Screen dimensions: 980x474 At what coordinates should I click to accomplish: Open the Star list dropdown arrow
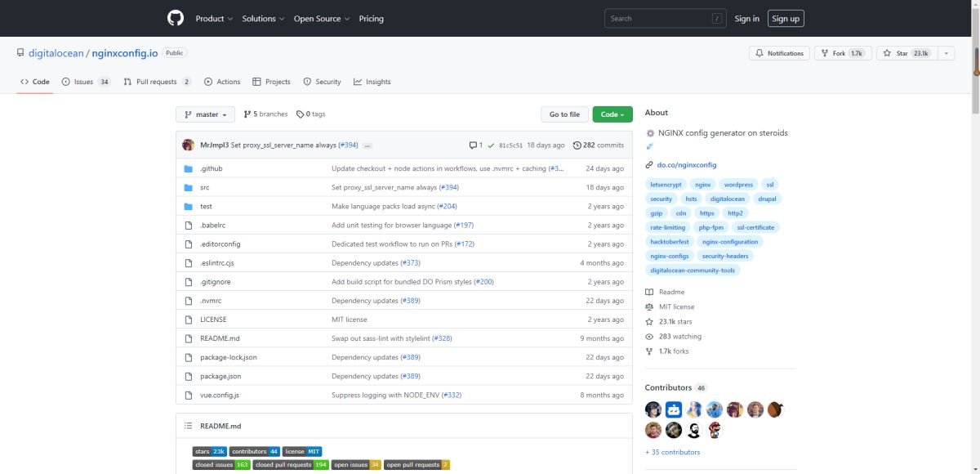click(946, 53)
